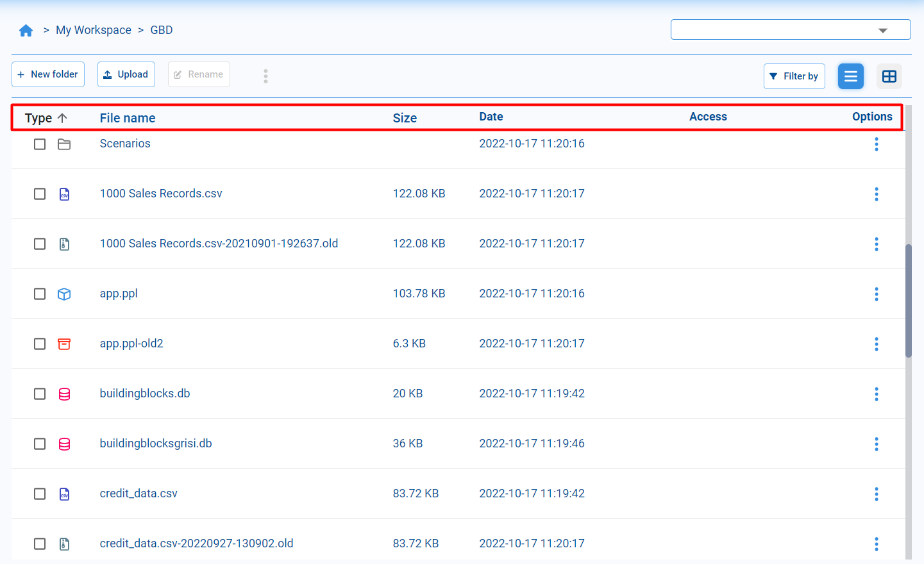Open the options menu for app.ppl

pos(877,294)
